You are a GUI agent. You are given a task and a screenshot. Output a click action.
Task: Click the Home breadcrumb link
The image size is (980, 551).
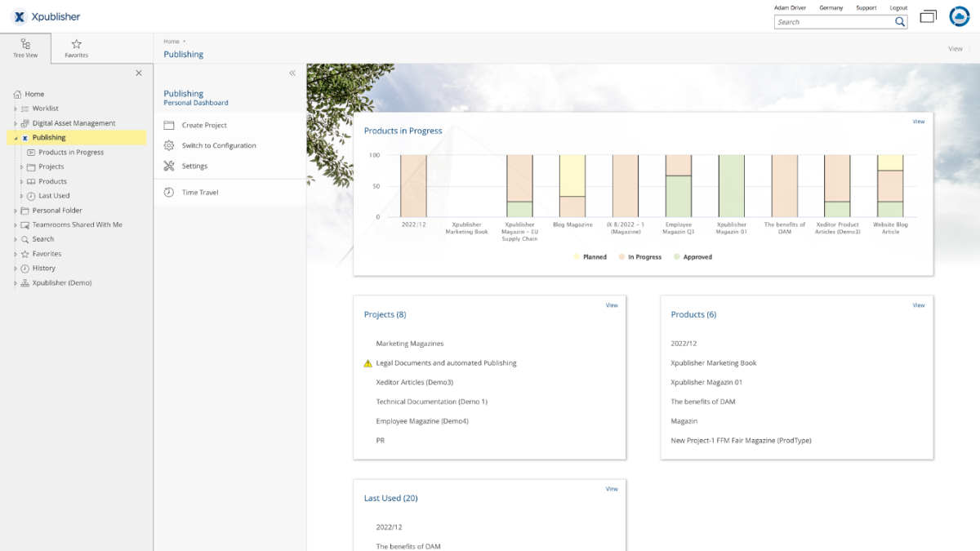click(171, 41)
